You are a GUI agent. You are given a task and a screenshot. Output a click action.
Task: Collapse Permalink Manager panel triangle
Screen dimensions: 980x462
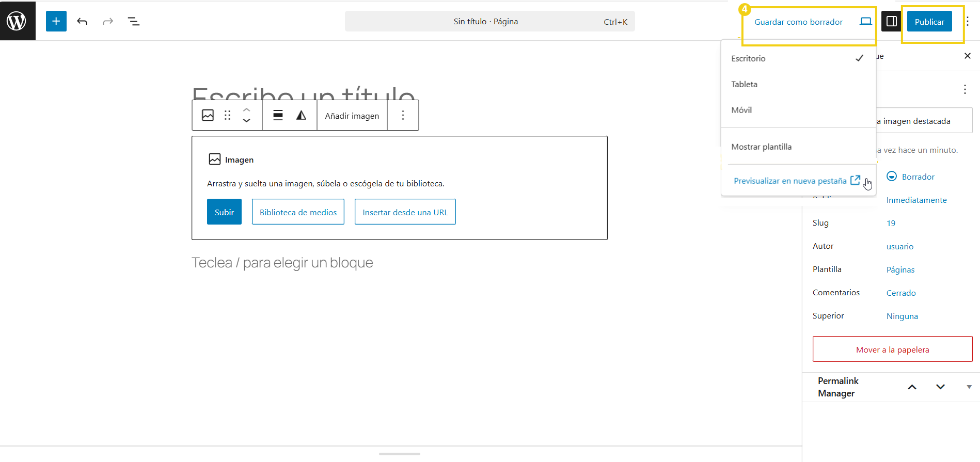[x=969, y=387]
